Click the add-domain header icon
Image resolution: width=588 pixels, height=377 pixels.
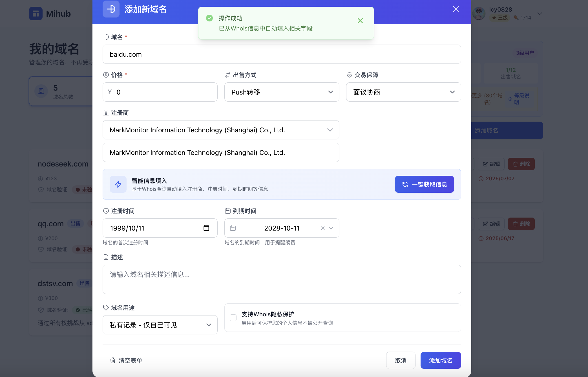[x=111, y=9]
